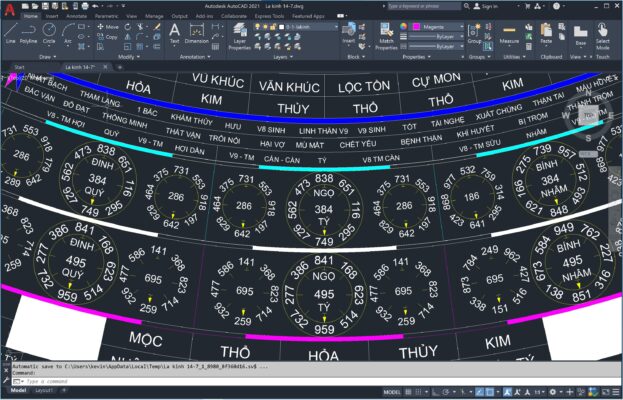Image resolution: width=623 pixels, height=400 pixels.
Task: Expand the Draw panel options
Action: pyautogui.click(x=44, y=57)
